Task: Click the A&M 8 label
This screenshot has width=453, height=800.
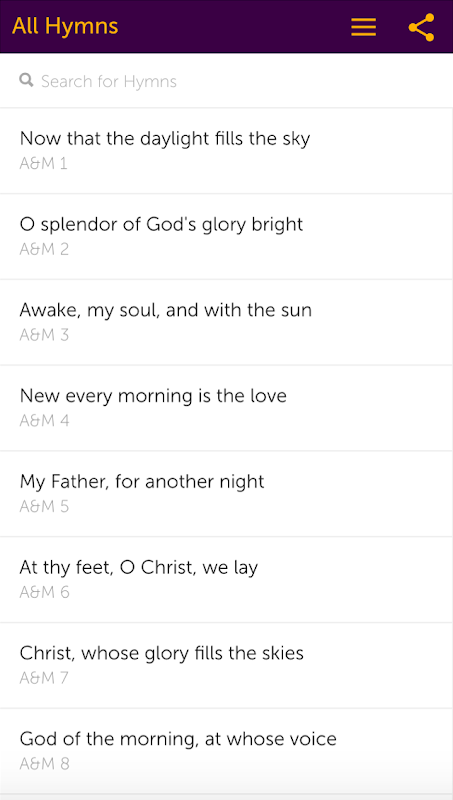Action: [x=44, y=764]
